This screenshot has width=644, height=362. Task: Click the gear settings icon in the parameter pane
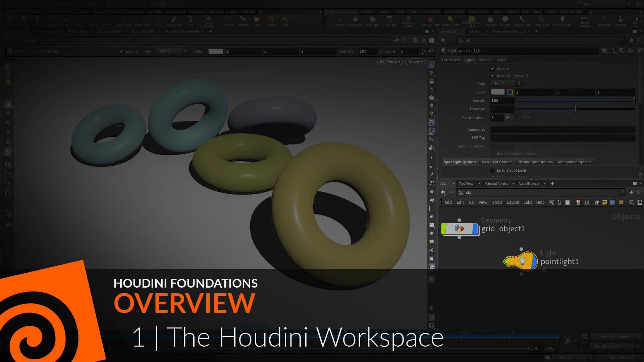click(604, 51)
